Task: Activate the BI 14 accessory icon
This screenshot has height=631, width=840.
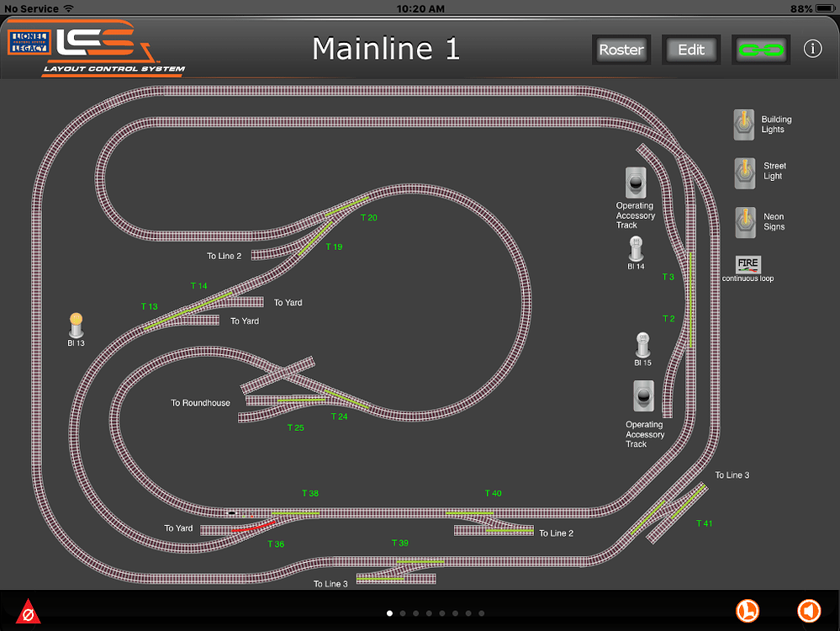Action: point(636,249)
